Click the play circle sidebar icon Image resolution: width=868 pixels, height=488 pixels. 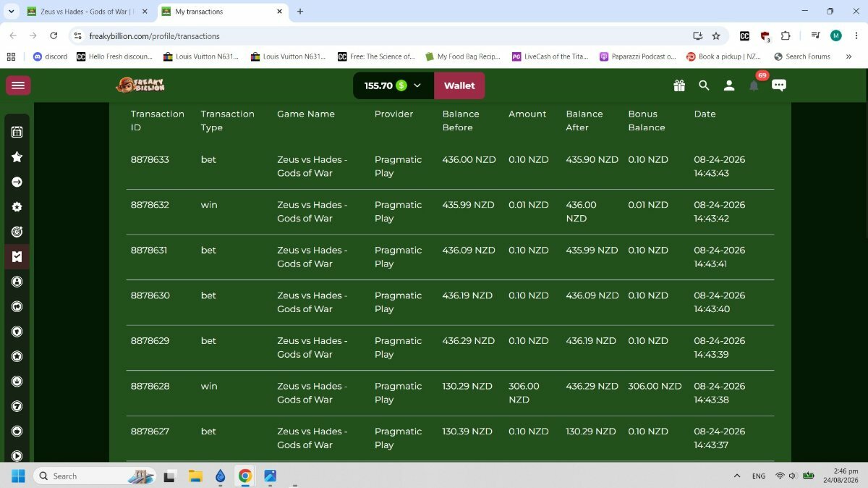point(17,456)
